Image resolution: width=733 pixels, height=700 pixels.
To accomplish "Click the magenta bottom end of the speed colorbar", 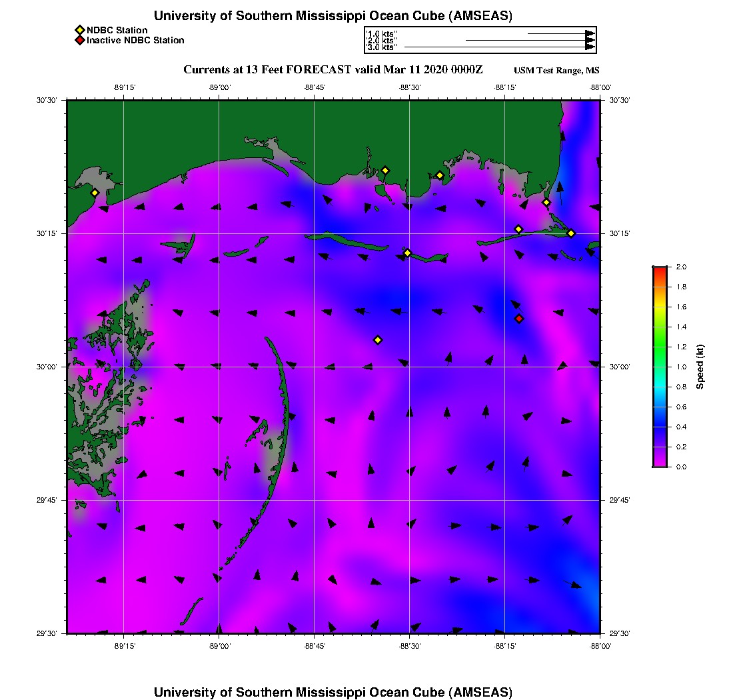I will (x=660, y=464).
